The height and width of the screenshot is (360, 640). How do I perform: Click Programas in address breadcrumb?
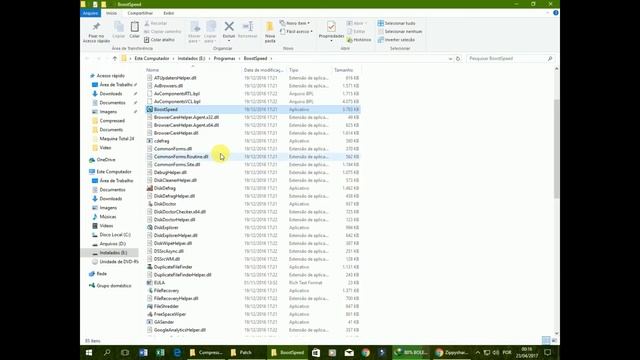[224, 58]
